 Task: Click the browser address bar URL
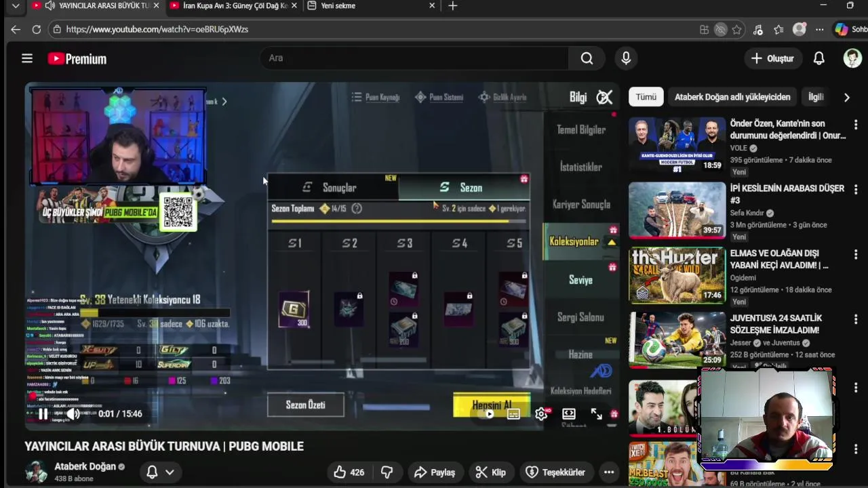point(157,29)
